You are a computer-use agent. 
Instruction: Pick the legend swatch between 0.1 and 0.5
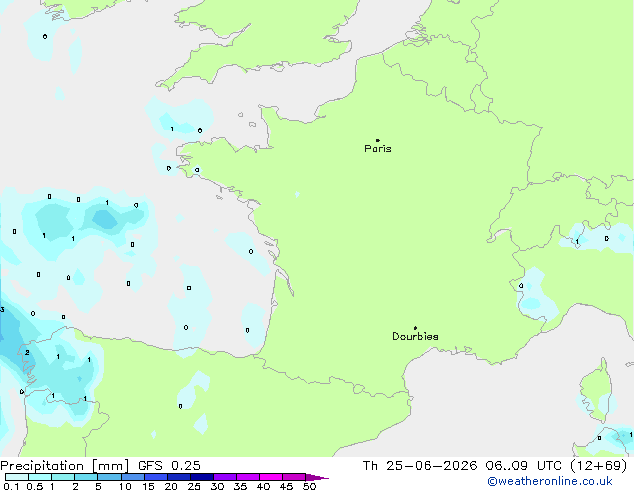(17, 477)
